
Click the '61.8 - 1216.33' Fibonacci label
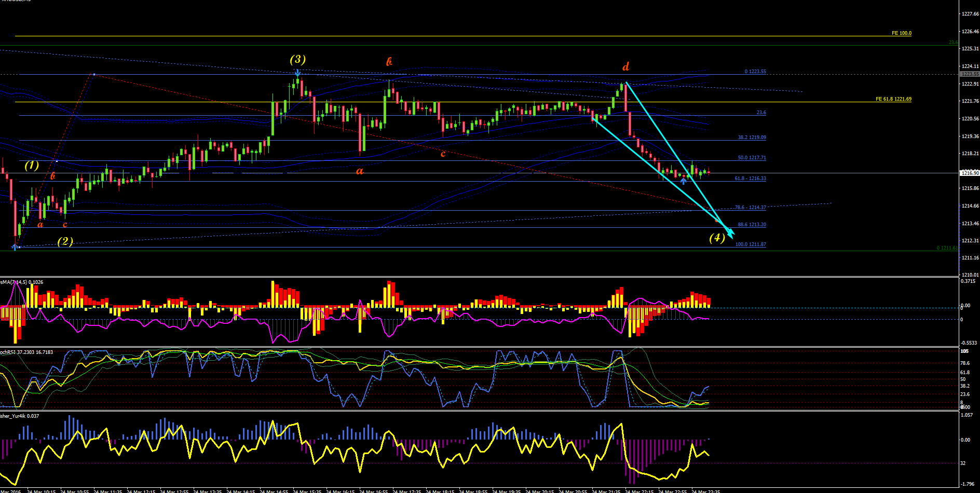point(751,179)
